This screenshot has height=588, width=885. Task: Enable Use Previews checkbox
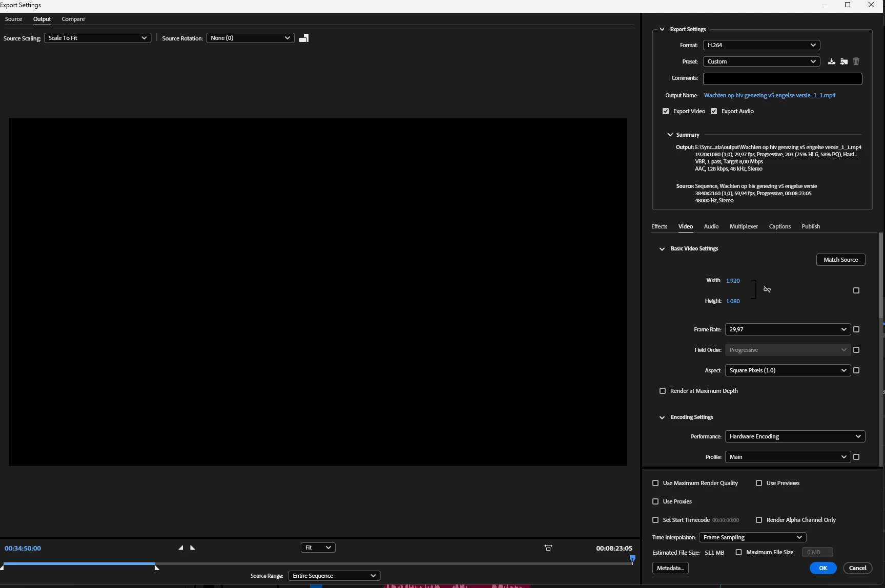coord(759,483)
